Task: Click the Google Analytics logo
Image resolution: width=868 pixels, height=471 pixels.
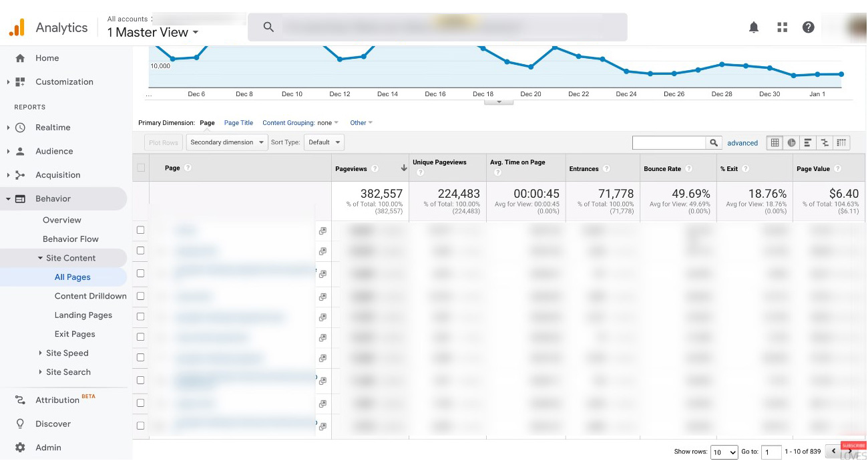Action: pyautogui.click(x=17, y=27)
